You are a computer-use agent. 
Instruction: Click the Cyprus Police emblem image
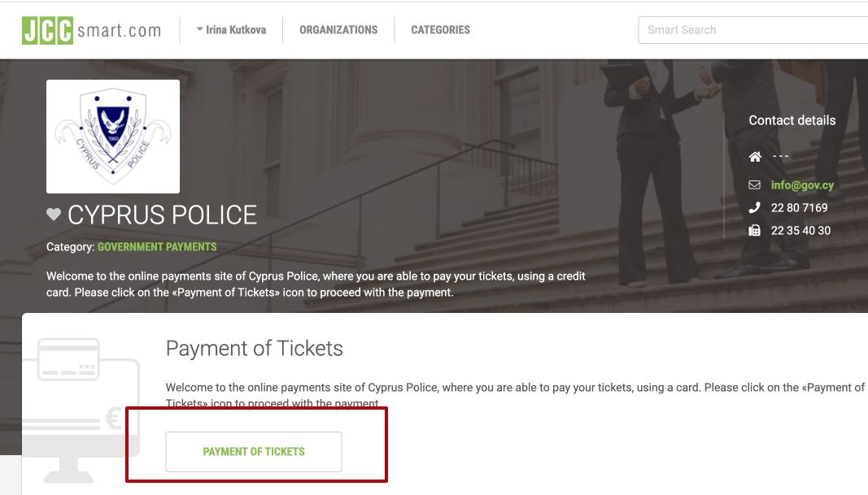pos(113,136)
